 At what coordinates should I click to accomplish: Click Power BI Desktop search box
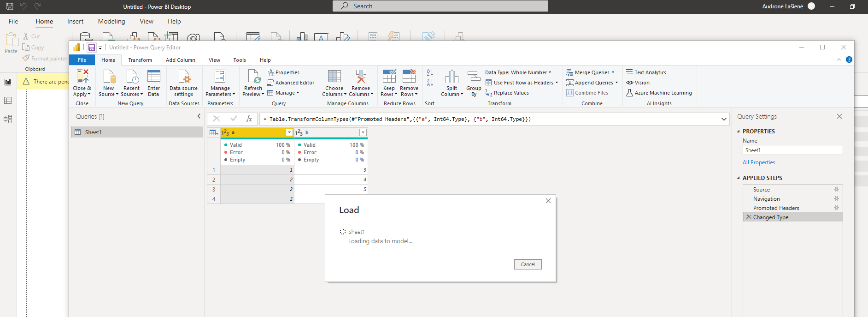pyautogui.click(x=440, y=6)
